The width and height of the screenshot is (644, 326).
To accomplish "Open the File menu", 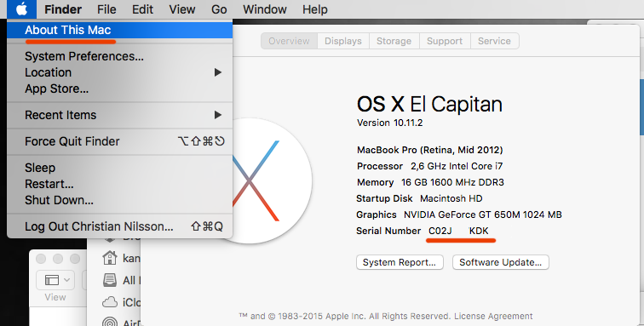I will click(106, 9).
